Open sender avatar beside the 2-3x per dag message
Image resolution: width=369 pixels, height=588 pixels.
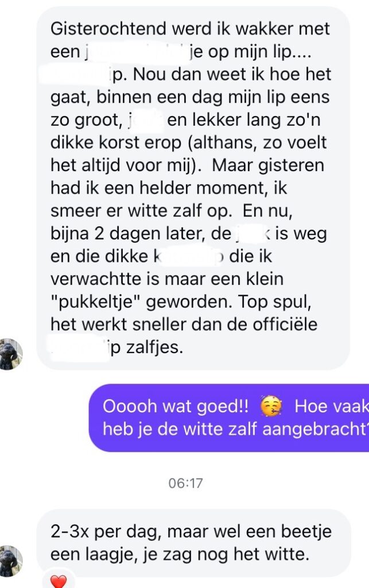11,561
